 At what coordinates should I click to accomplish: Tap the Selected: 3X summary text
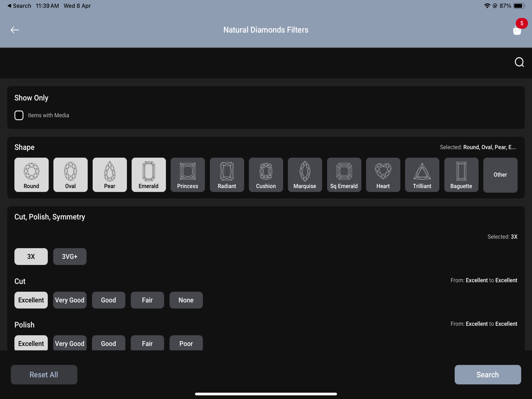502,237
